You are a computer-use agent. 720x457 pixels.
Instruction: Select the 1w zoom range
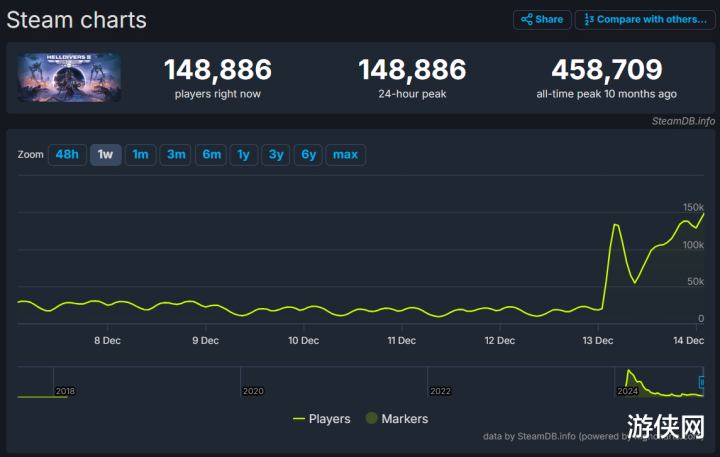(106, 155)
